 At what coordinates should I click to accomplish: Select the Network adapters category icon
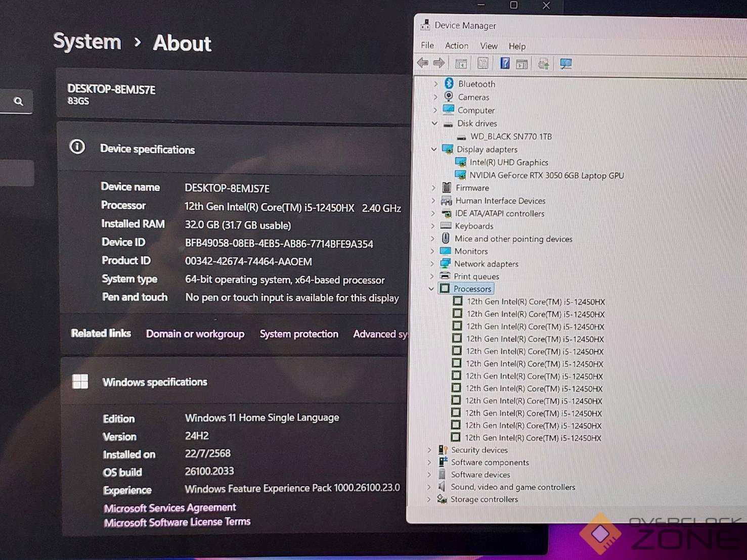pos(445,263)
